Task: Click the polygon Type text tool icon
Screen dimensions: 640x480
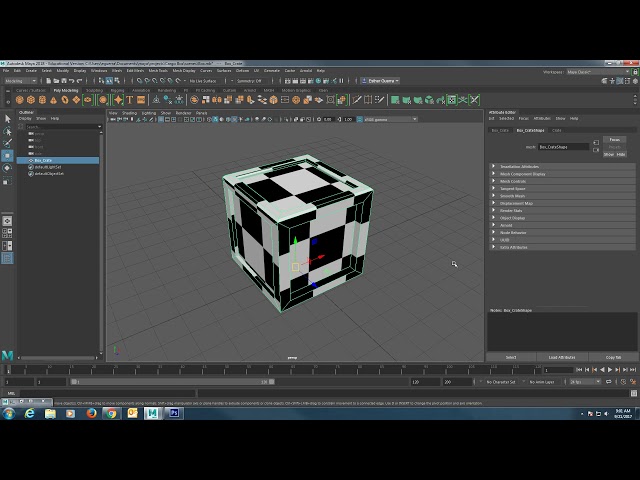Action: click(130, 100)
